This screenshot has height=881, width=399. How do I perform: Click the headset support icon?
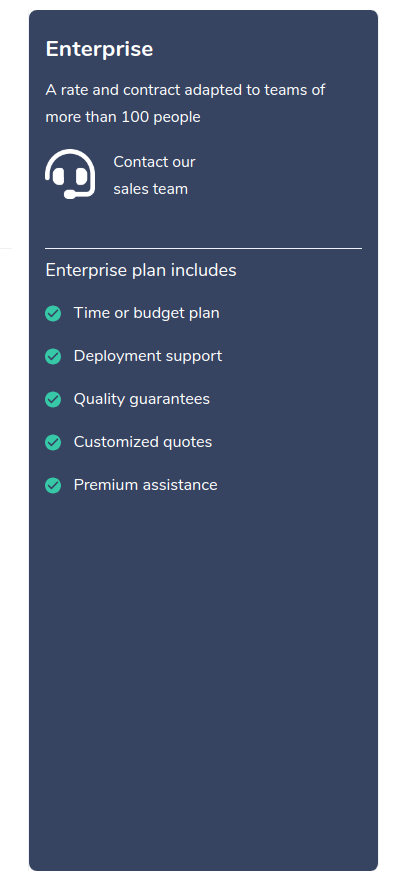coord(70,174)
